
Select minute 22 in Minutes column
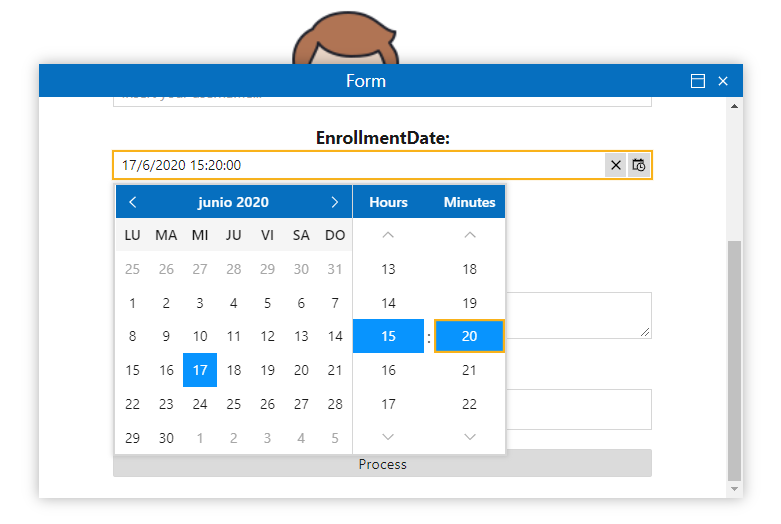470,404
